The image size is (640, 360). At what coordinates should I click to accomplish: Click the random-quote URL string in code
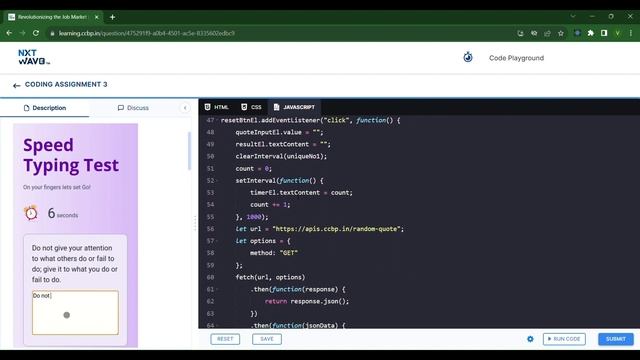(337, 229)
